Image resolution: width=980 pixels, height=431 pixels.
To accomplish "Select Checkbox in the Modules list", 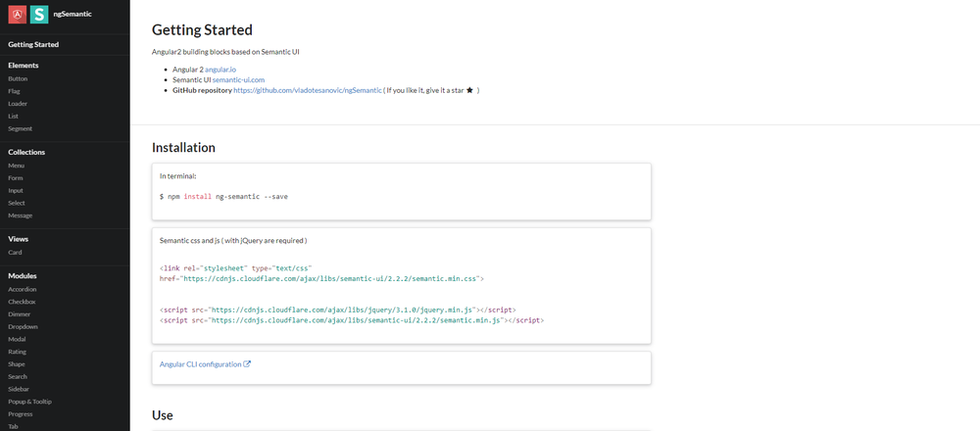I will pyautogui.click(x=22, y=302).
